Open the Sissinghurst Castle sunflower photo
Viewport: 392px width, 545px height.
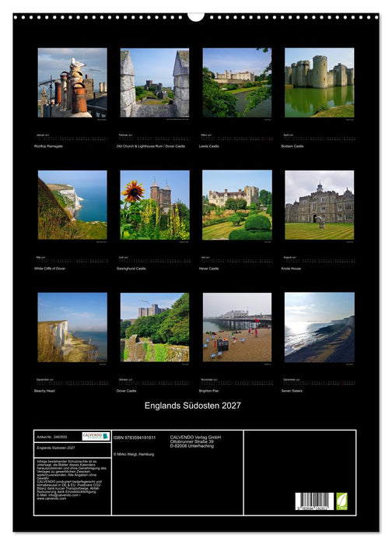pos(155,205)
